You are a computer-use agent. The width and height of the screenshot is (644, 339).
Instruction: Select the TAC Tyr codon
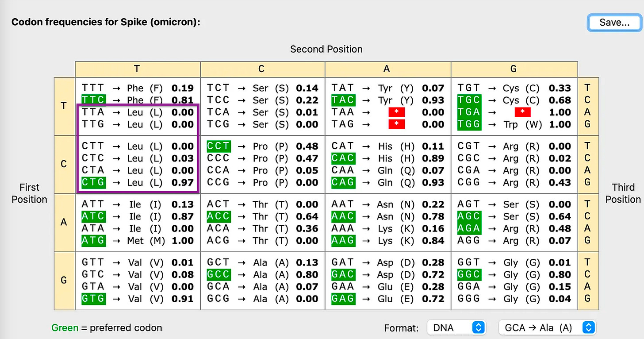pyautogui.click(x=343, y=100)
